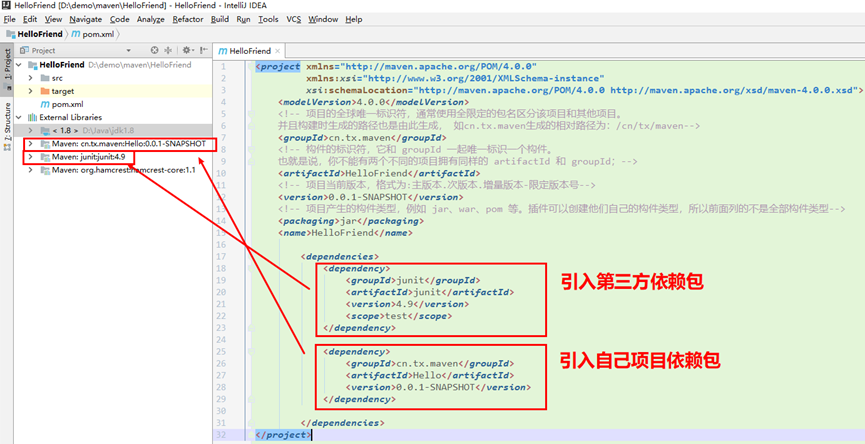Open the Run menu
The height and width of the screenshot is (444, 865).
[243, 19]
